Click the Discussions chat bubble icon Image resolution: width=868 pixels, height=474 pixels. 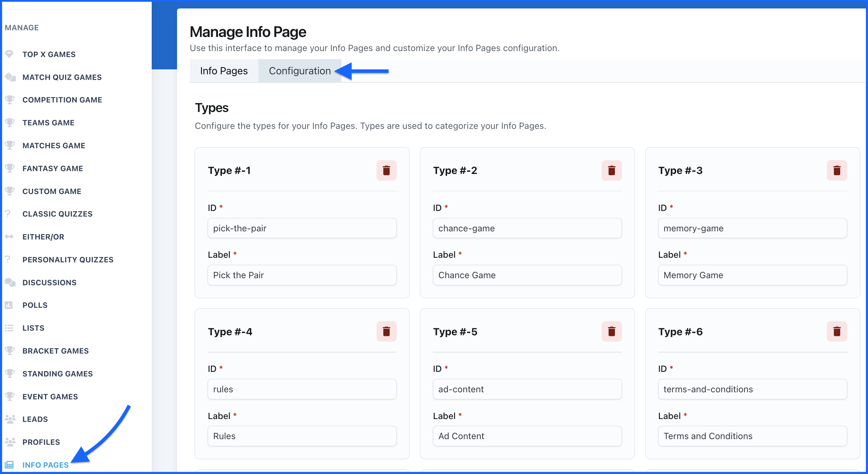tap(10, 282)
